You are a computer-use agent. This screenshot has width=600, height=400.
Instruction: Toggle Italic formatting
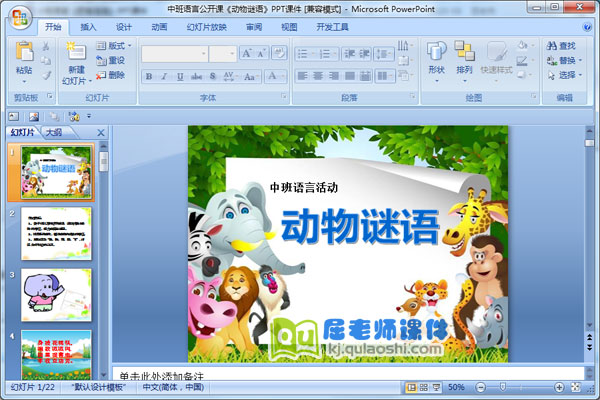164,76
